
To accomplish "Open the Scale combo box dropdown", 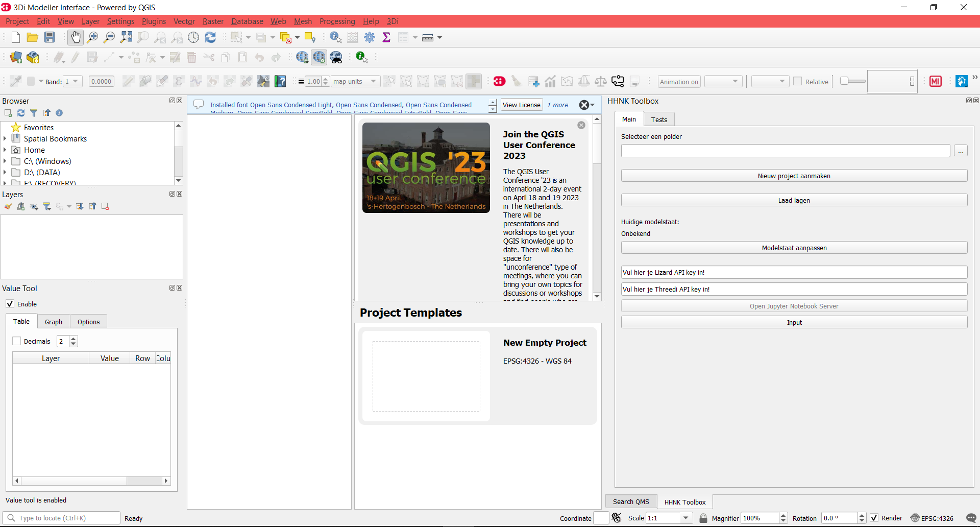I will click(685, 518).
